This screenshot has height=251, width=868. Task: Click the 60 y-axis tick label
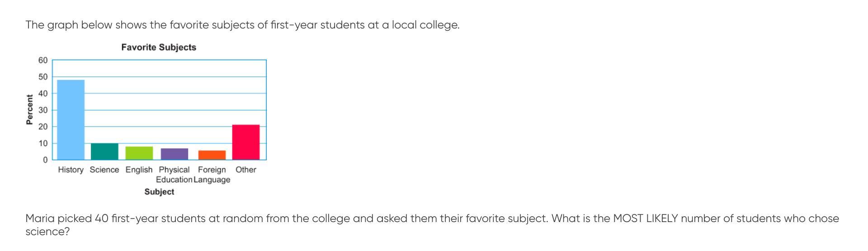click(x=43, y=60)
